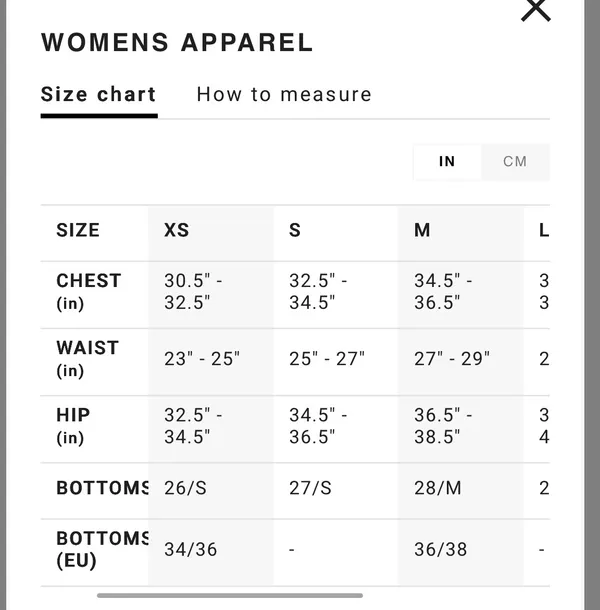Click the XS size column header
The width and height of the screenshot is (600, 610).
pos(176,230)
